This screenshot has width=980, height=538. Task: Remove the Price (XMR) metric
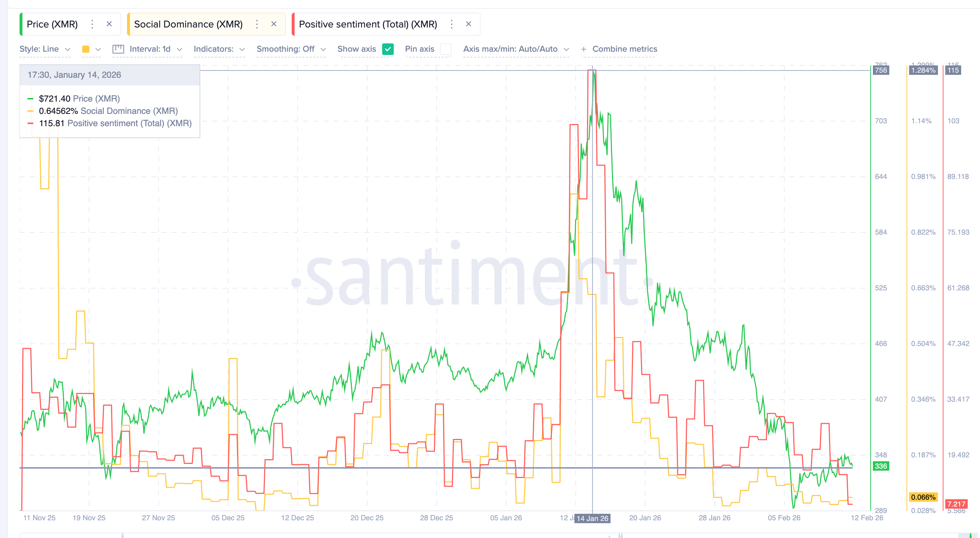(x=109, y=24)
